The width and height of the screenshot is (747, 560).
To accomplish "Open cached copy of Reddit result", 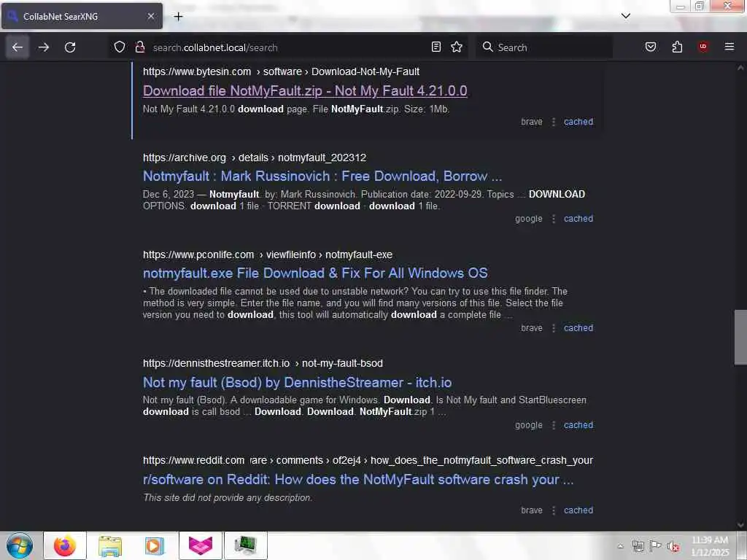I will 578,510.
